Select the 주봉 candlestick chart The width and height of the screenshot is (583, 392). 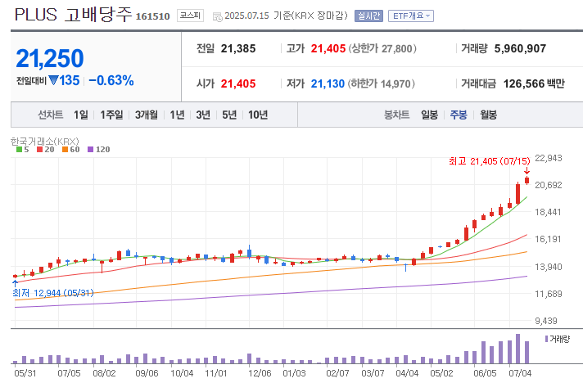coord(458,115)
